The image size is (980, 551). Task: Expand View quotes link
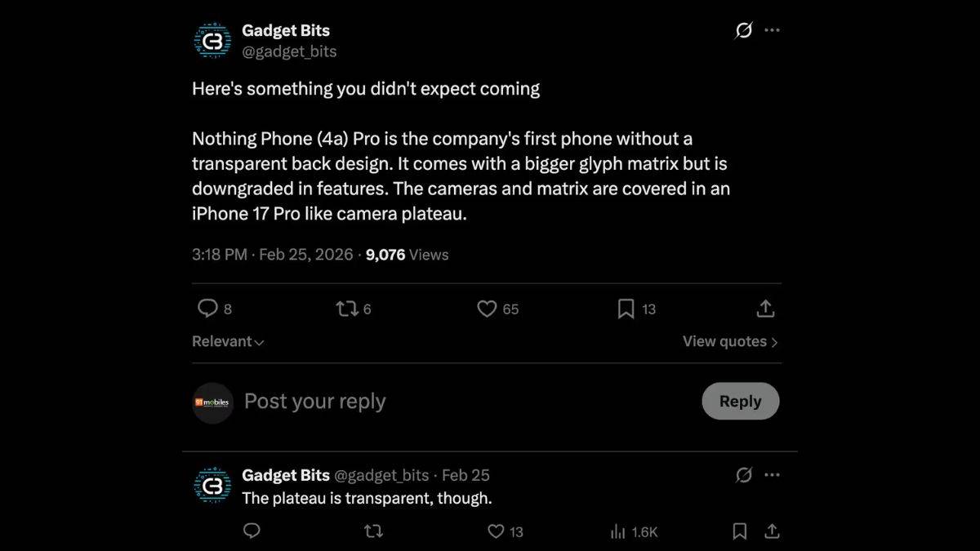[730, 341]
